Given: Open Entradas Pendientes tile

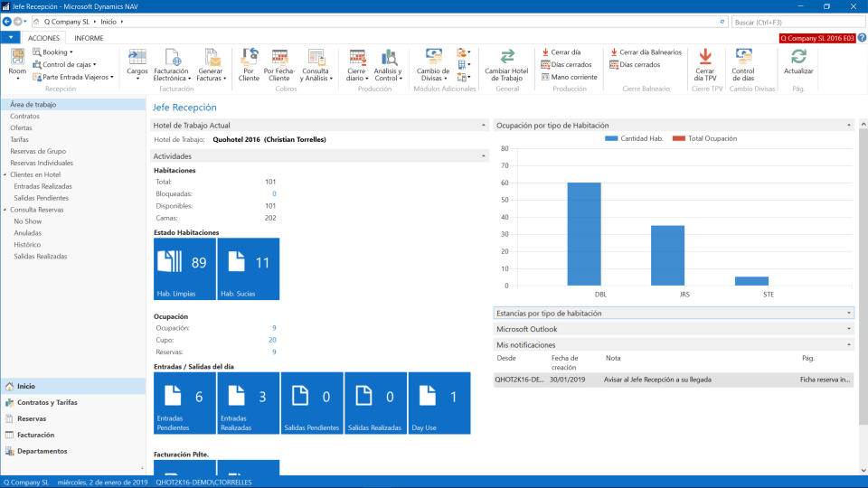Looking at the screenshot, I should coord(184,403).
